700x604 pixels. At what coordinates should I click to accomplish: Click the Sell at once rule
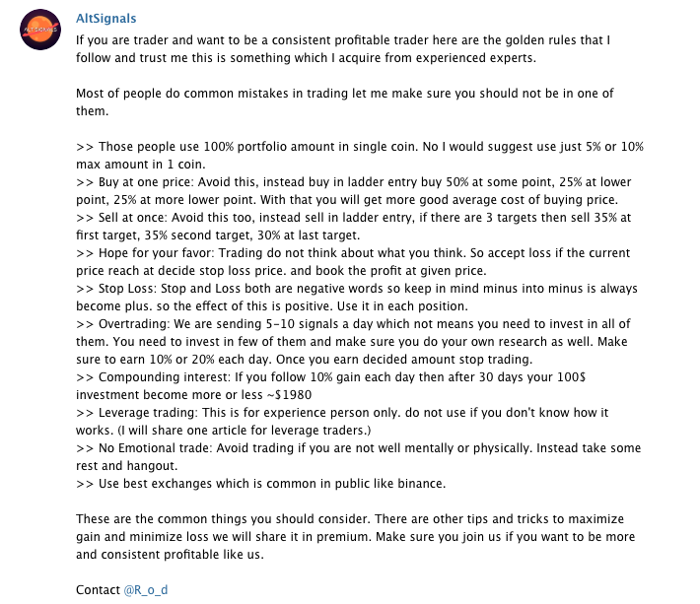355,227
